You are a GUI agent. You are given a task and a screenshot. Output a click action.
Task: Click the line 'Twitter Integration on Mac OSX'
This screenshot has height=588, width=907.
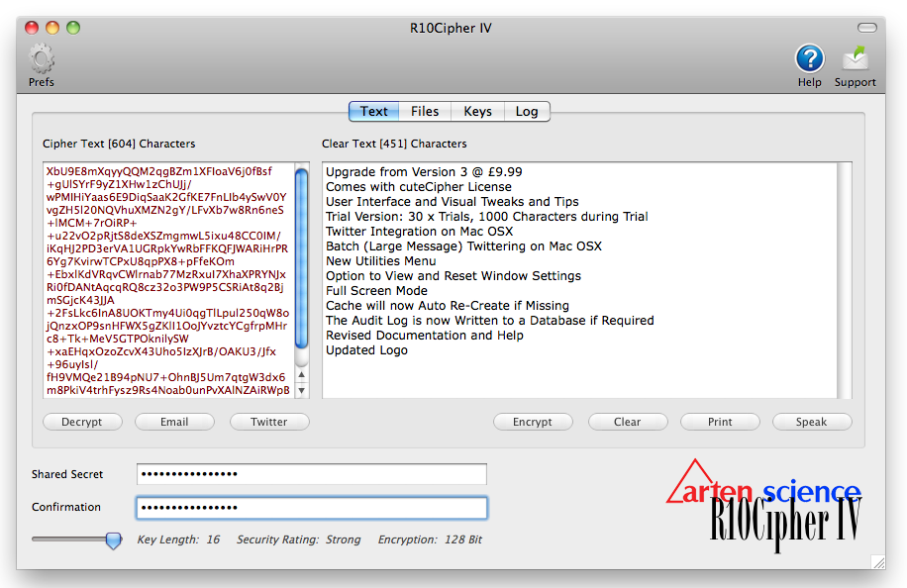420,232
